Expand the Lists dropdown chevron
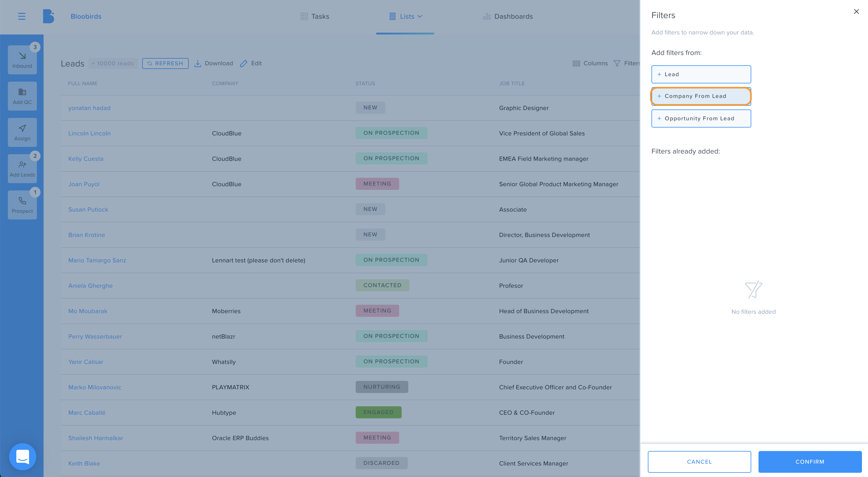Screen dimensions: 868x477 (420, 16)
